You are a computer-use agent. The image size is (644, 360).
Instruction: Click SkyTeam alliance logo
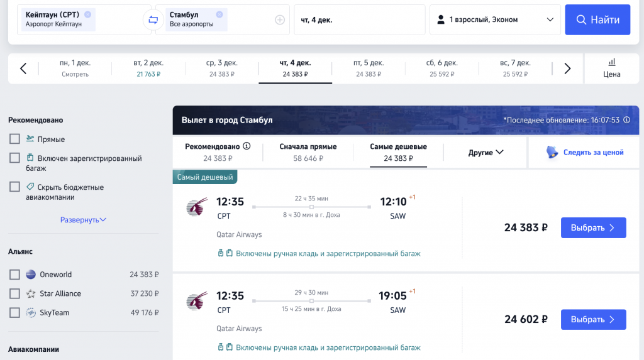[31, 312]
